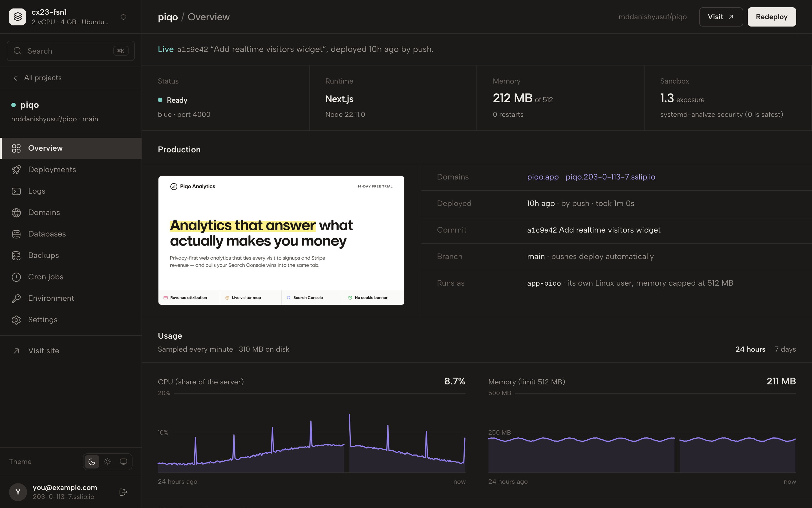Screen dimensions: 812x508
Task: Click the Logs terminal icon
Action: pos(16,191)
